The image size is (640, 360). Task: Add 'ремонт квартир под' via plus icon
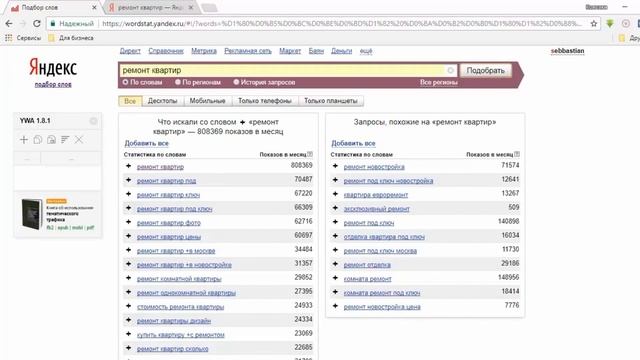point(129,180)
